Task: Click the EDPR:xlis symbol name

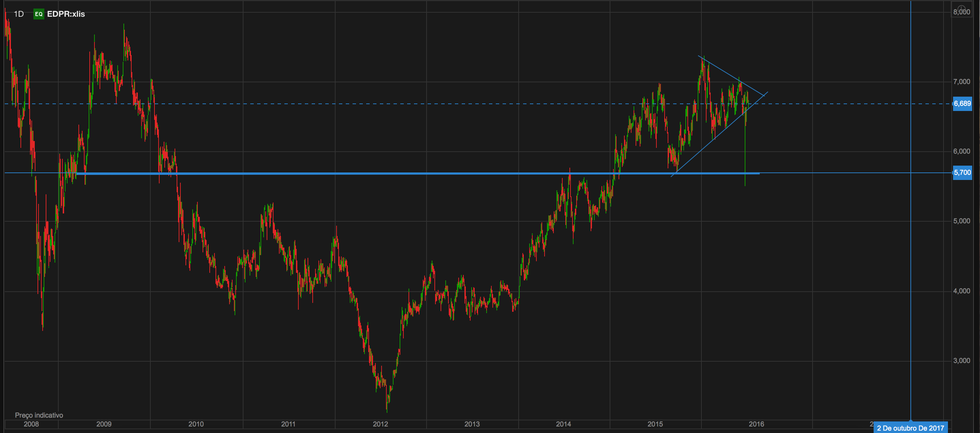Action: [66, 14]
